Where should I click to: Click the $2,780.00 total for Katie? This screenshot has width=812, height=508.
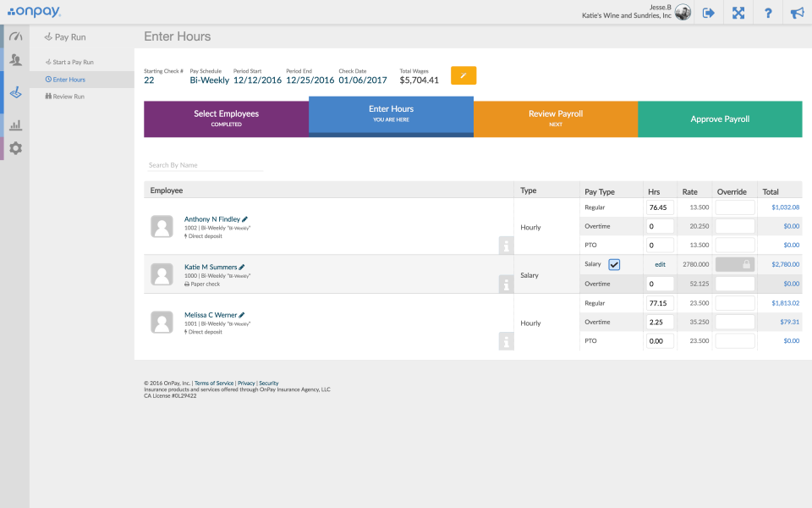[x=785, y=264]
